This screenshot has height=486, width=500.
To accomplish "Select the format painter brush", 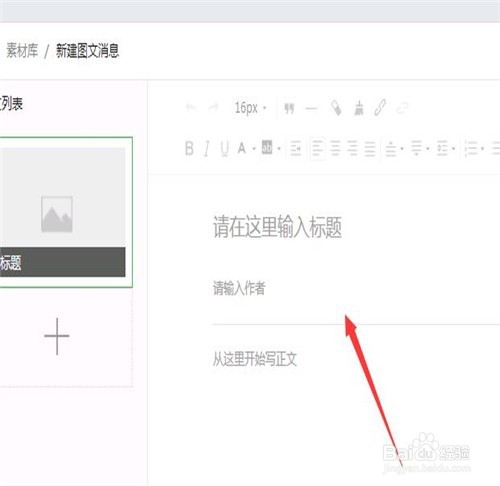I will pyautogui.click(x=336, y=108).
